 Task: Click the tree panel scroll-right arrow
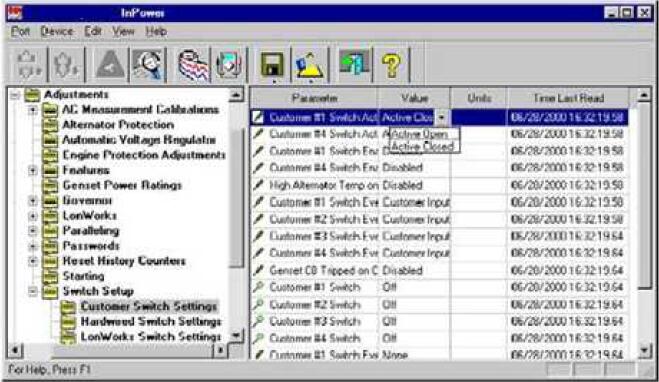[x=220, y=350]
